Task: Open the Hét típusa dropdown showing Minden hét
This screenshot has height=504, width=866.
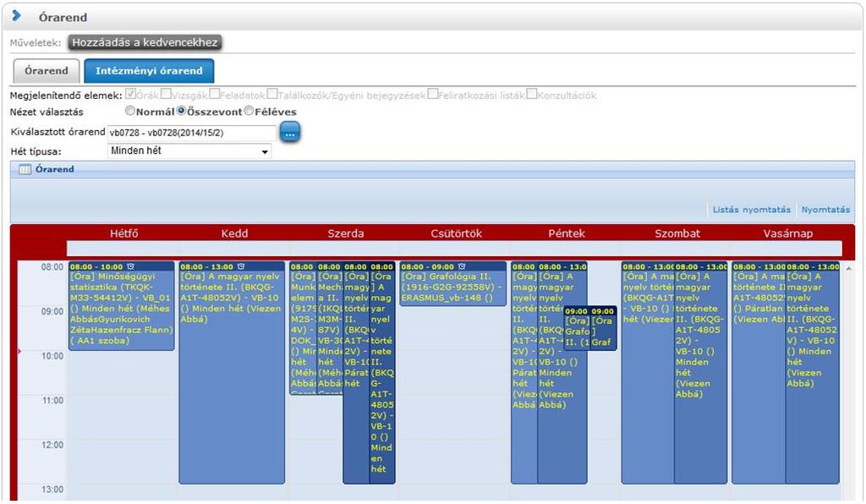Action: [189, 151]
